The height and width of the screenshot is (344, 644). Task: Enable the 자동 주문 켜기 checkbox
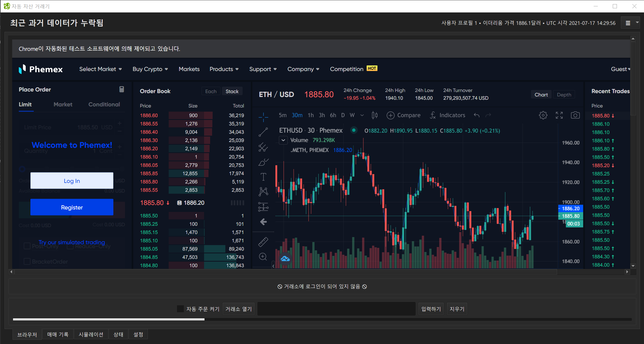click(180, 309)
